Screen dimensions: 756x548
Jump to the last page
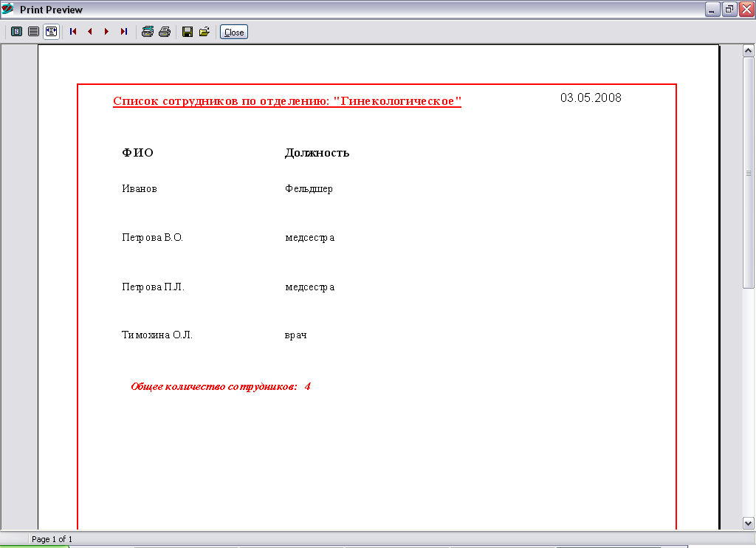coord(124,32)
